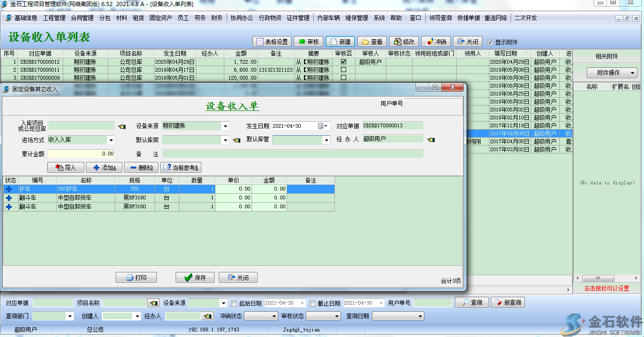Screen dimensions: 644x337
Task: Click the lookup hand icon next to 经办人 超级用户
Action: pos(431,139)
